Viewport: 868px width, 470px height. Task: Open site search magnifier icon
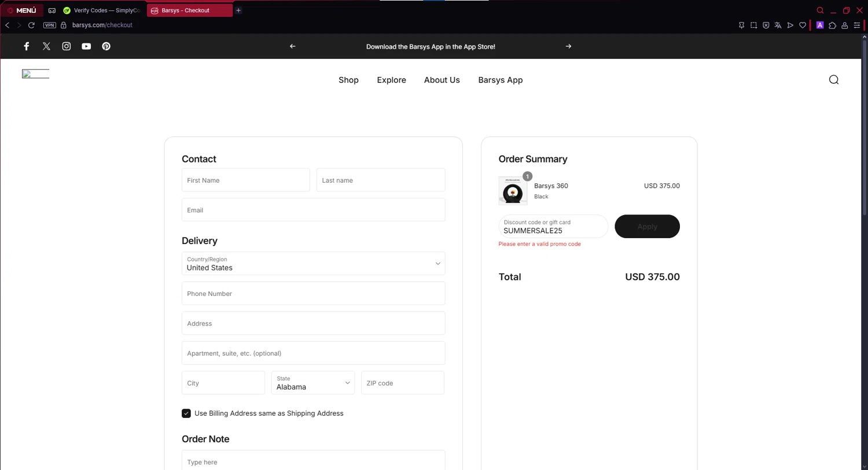pyautogui.click(x=834, y=80)
